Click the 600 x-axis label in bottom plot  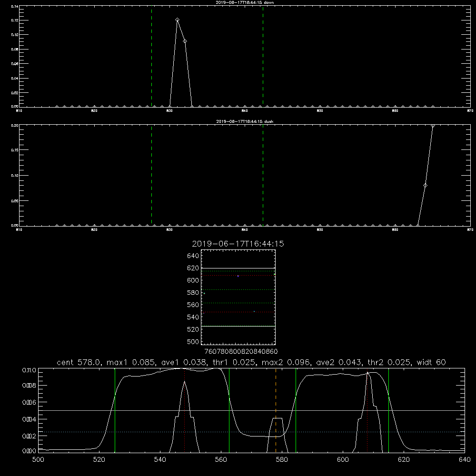click(x=343, y=460)
